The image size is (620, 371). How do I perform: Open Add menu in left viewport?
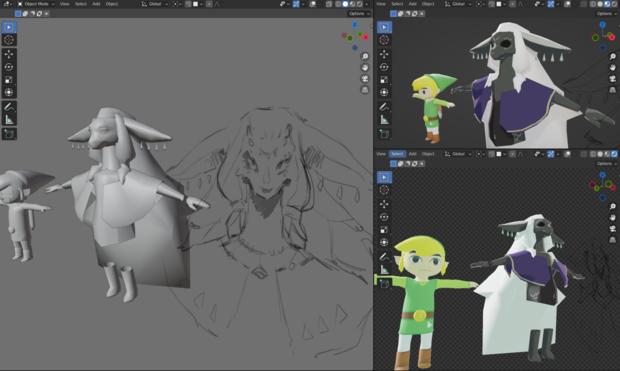[x=96, y=4]
